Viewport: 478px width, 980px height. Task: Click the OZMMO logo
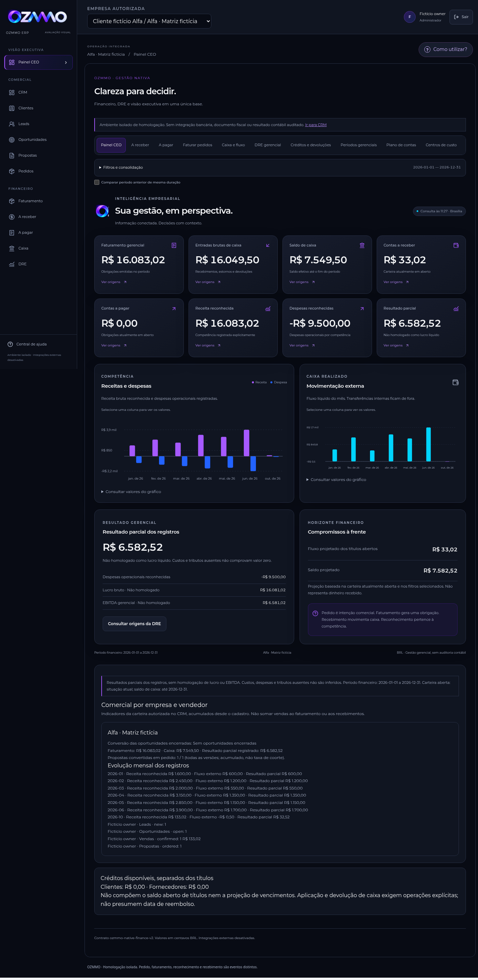38,16
